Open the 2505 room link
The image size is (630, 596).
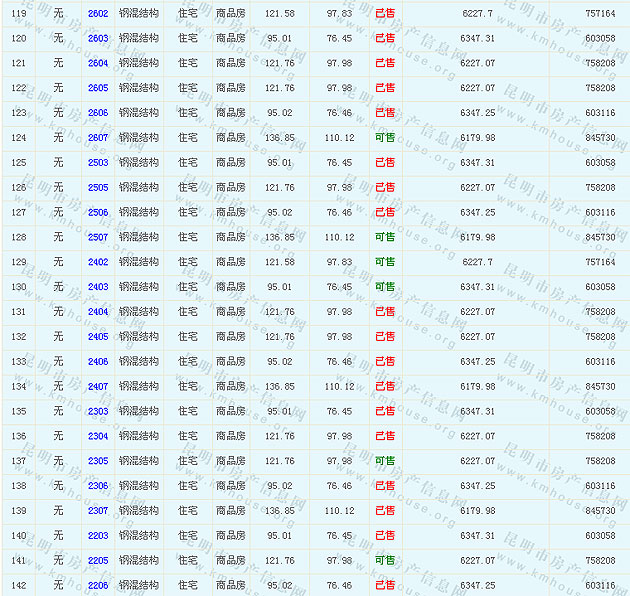click(98, 187)
